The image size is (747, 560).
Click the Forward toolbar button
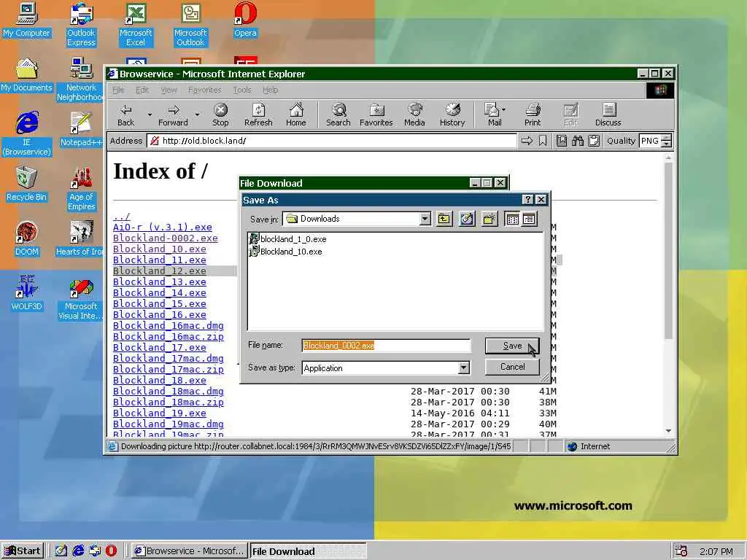[x=173, y=115]
